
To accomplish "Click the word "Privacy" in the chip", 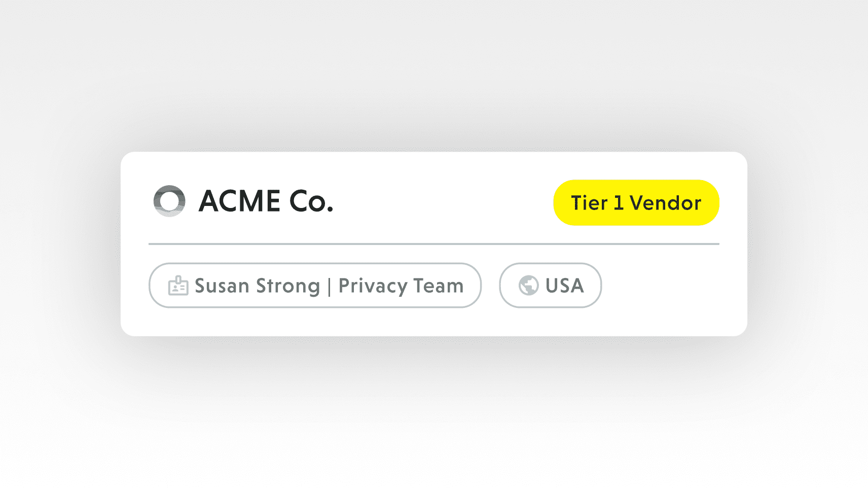I will pyautogui.click(x=373, y=286).
